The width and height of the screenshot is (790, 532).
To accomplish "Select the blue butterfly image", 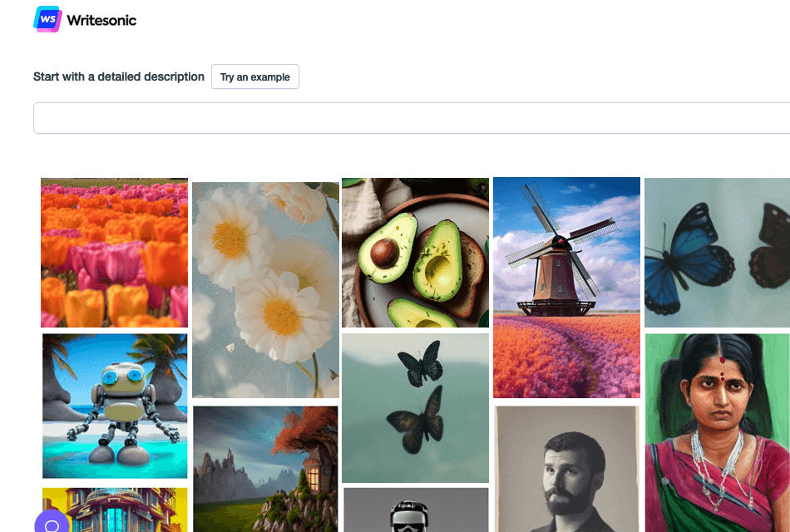I will click(x=718, y=253).
